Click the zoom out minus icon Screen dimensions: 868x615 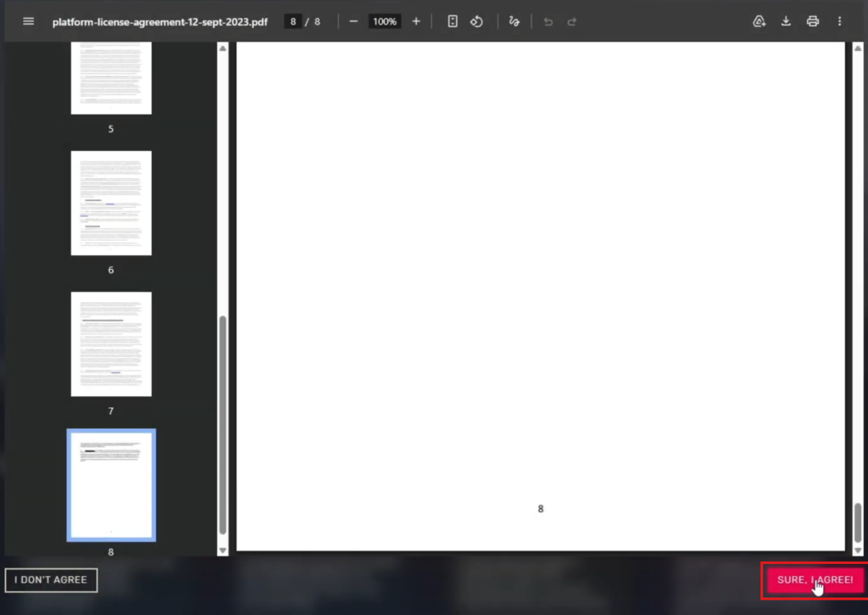pyautogui.click(x=353, y=21)
